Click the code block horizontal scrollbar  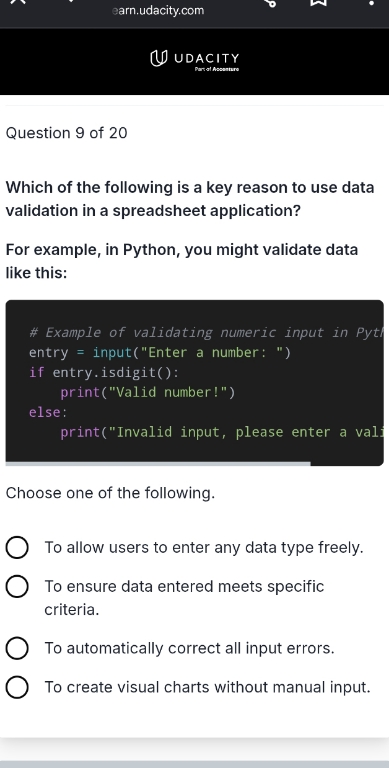[158, 463]
